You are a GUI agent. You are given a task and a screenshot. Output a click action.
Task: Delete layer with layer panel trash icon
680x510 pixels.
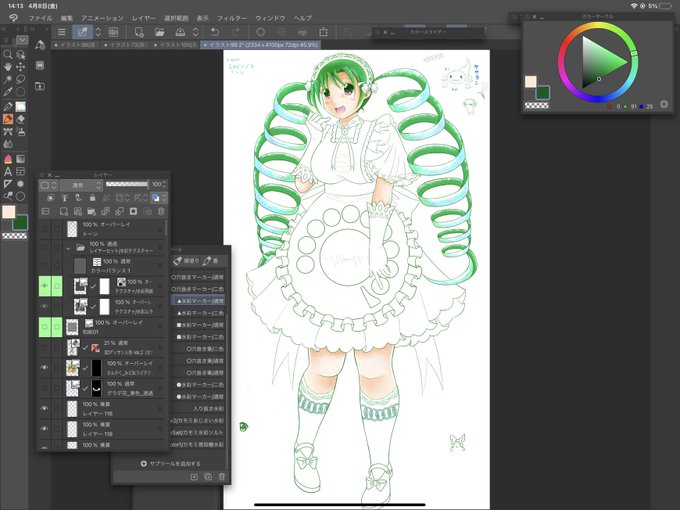click(x=161, y=211)
